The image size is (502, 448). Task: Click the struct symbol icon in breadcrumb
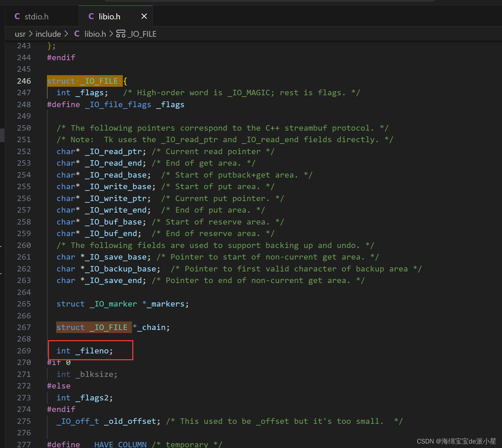coord(121,34)
